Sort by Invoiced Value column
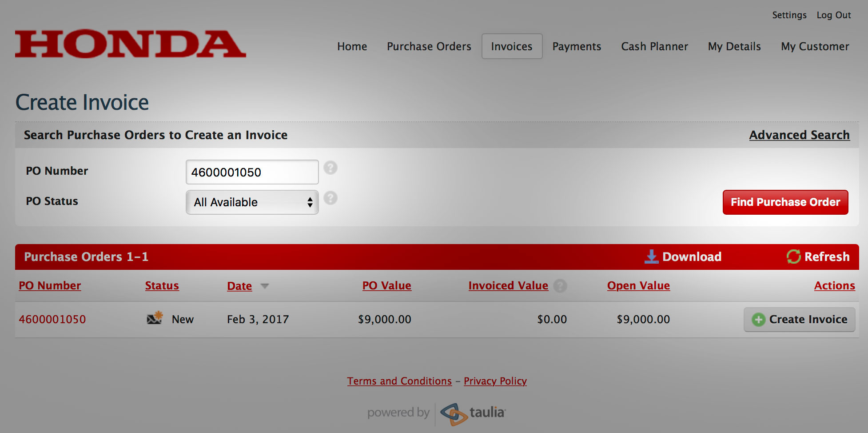 tap(508, 285)
